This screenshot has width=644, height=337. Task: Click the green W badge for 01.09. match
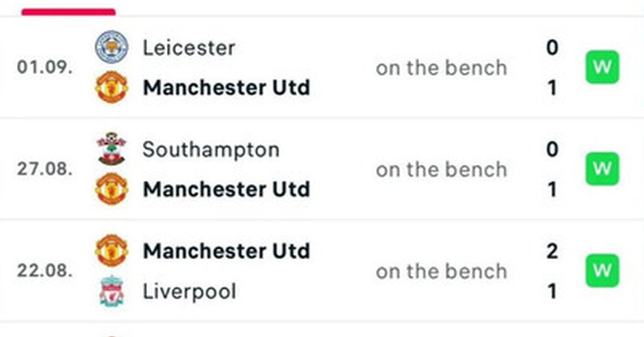(602, 67)
